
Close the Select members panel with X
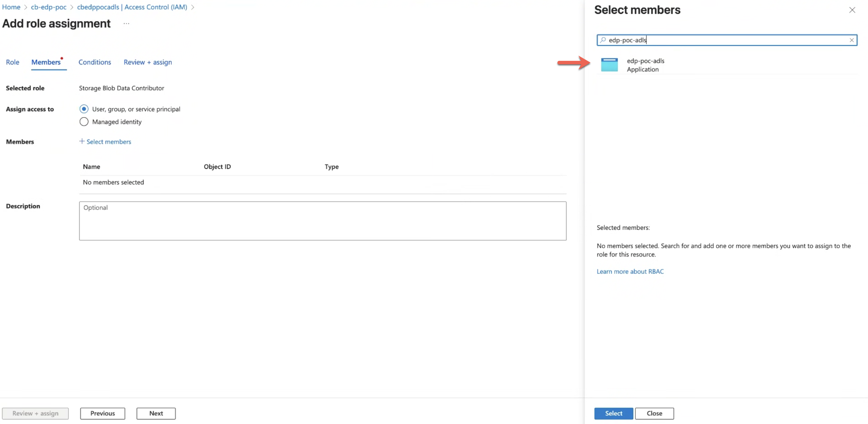click(852, 10)
